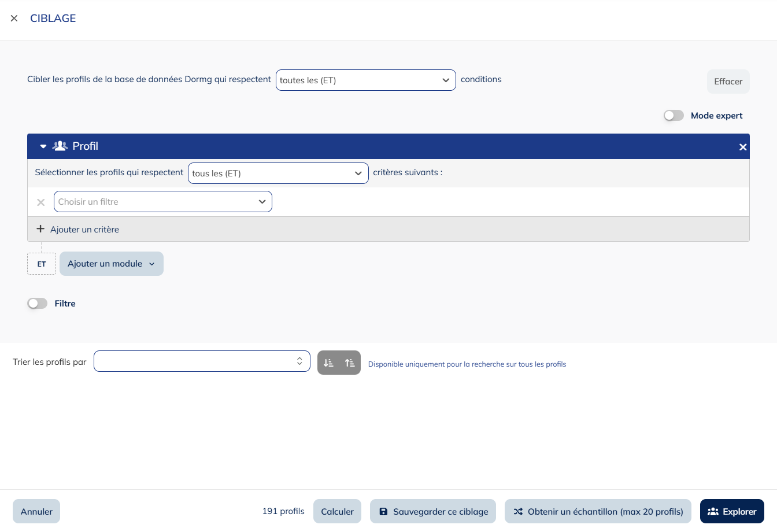Click the sort ascending icon
Viewport: 777px width, 532px height.
[x=350, y=363]
